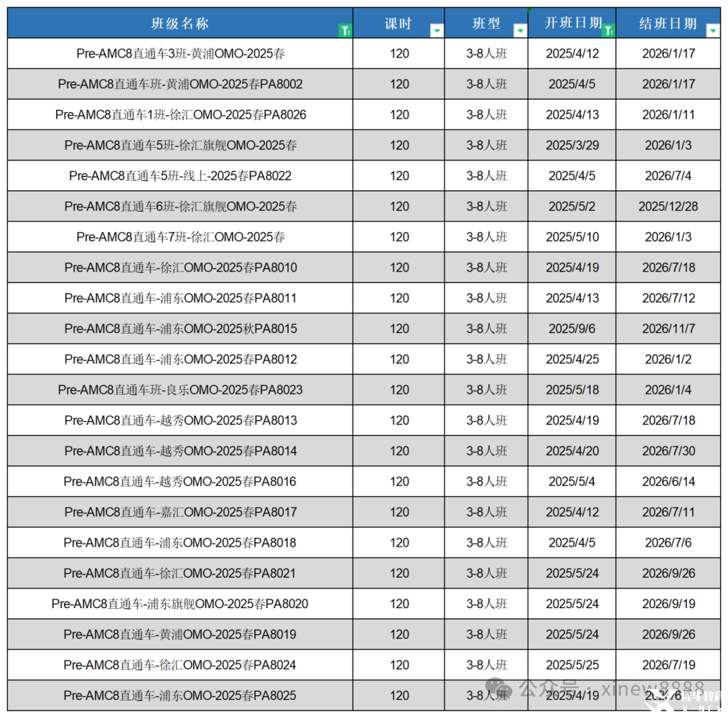Click cell Pre-AMC8直通车班-良乐OMO-2025春PA8023
Viewport: 728px width, 718px height.
pyautogui.click(x=180, y=390)
